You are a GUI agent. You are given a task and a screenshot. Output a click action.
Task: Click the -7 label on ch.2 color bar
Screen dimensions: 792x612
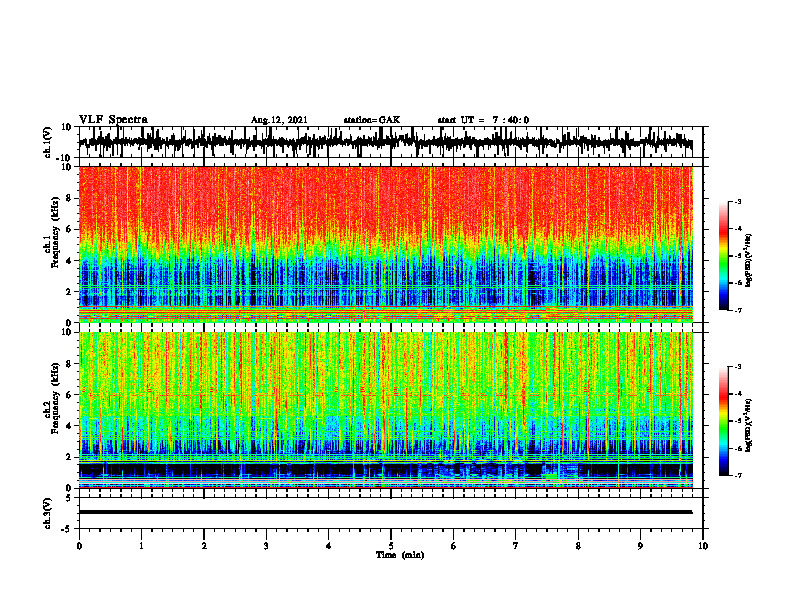coord(738,476)
